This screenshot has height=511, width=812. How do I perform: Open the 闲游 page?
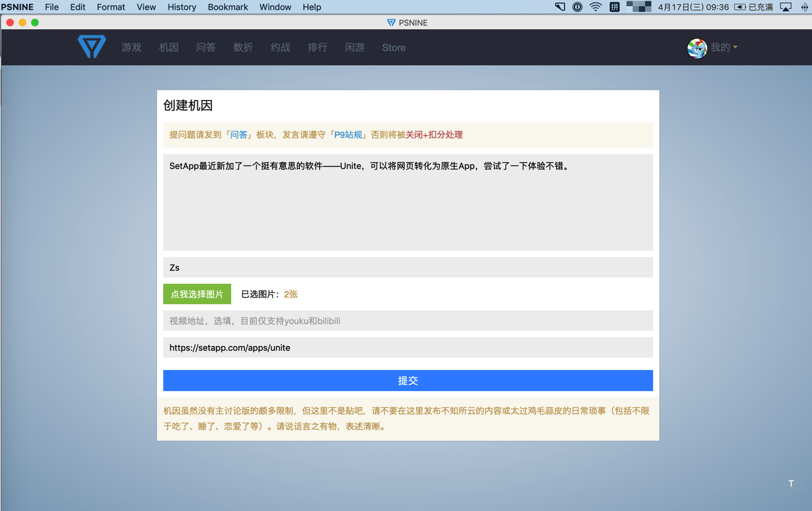[x=355, y=47]
